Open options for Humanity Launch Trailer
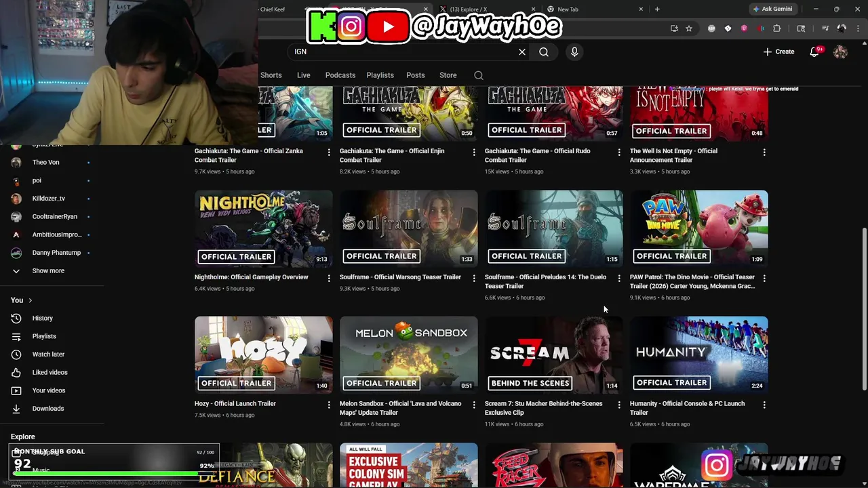Screen dimensions: 868x488 tap(764, 405)
